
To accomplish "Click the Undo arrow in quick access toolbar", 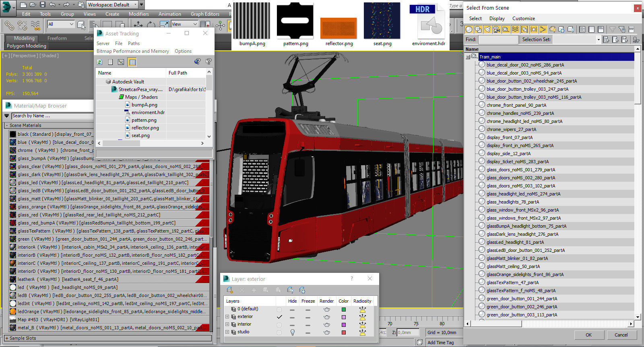I will pos(52,5).
